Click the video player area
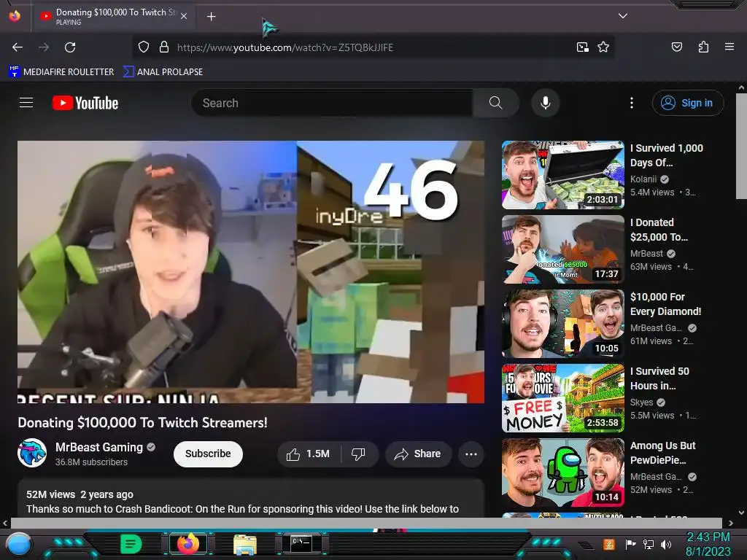Screen dimensions: 747x560 251,271
